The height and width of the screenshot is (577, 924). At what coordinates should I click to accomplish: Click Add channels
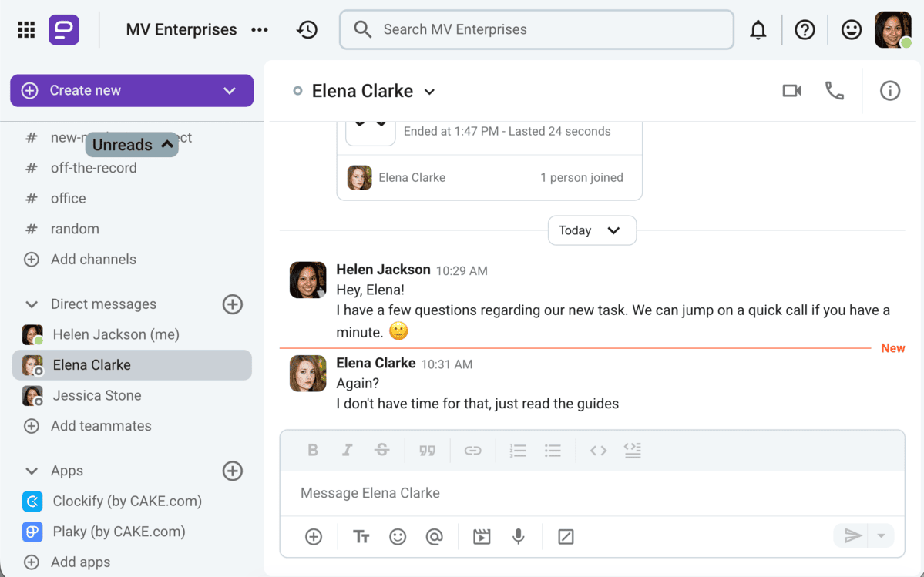tap(93, 260)
